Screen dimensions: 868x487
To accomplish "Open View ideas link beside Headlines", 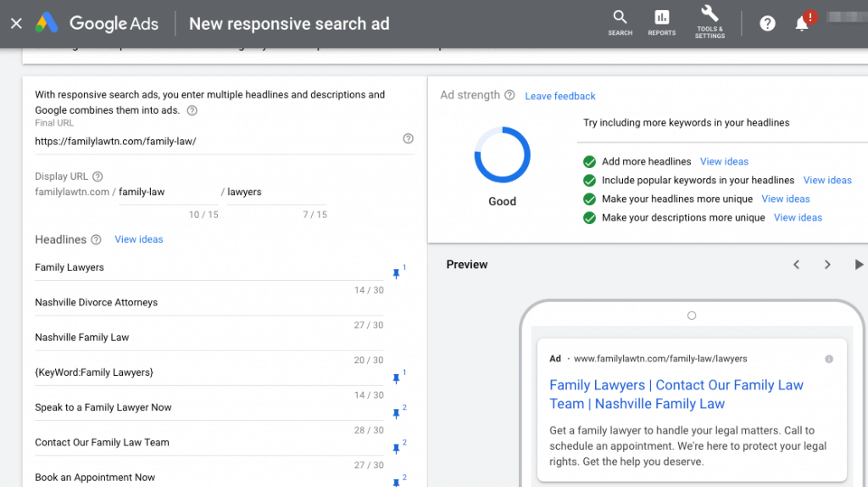I will point(139,239).
